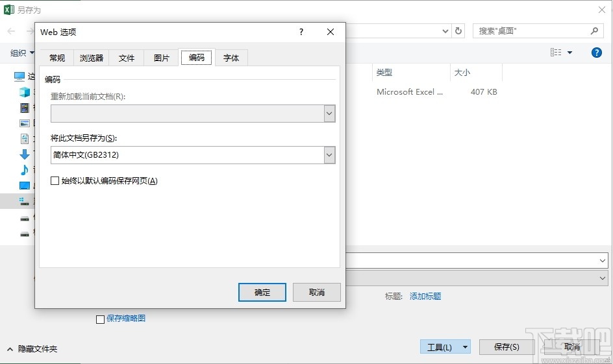The height and width of the screenshot is (364, 613).
Task: Switch to the 常规 tab
Action: click(57, 58)
